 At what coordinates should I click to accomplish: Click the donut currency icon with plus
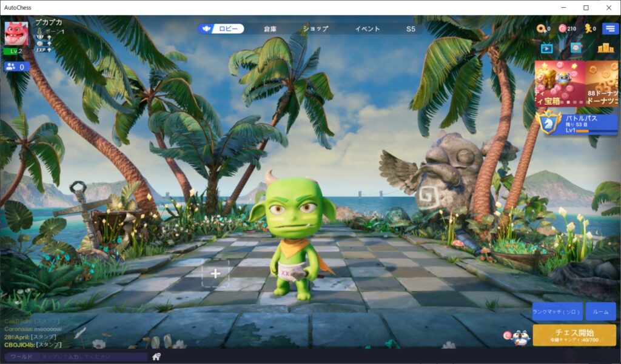(x=542, y=28)
